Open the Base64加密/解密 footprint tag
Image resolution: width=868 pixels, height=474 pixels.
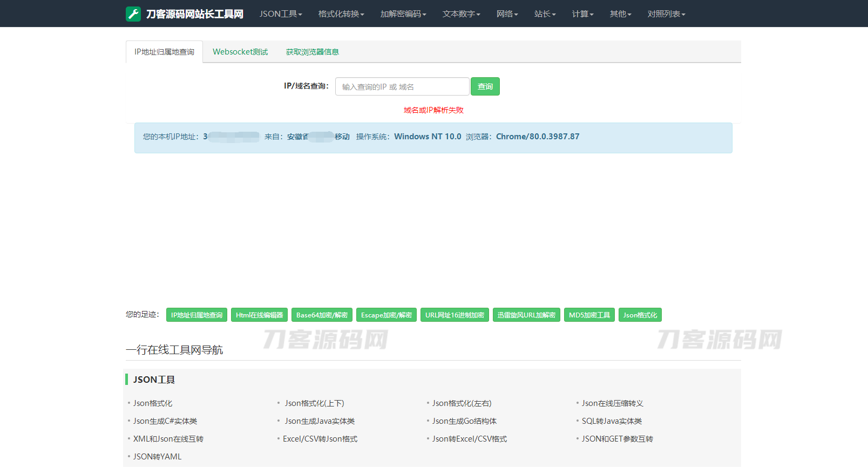point(322,315)
